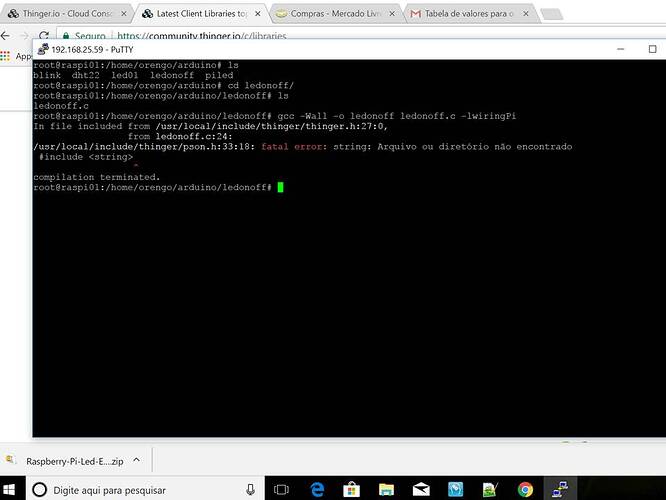Screen dimensions: 666x500
Task: Open the blue map app icon on taskbar
Action: tap(455, 490)
